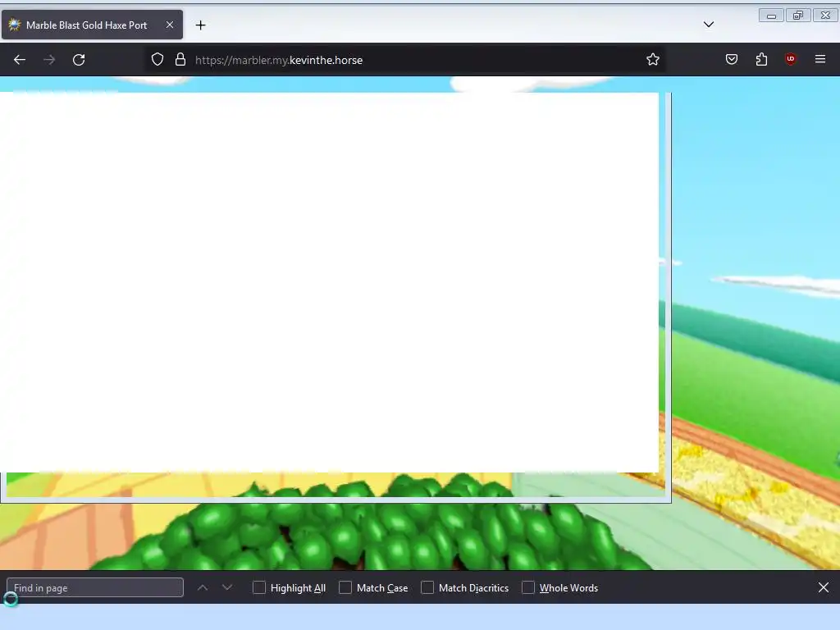This screenshot has height=630, width=840.
Task: View site security padlock details
Action: pos(180,59)
